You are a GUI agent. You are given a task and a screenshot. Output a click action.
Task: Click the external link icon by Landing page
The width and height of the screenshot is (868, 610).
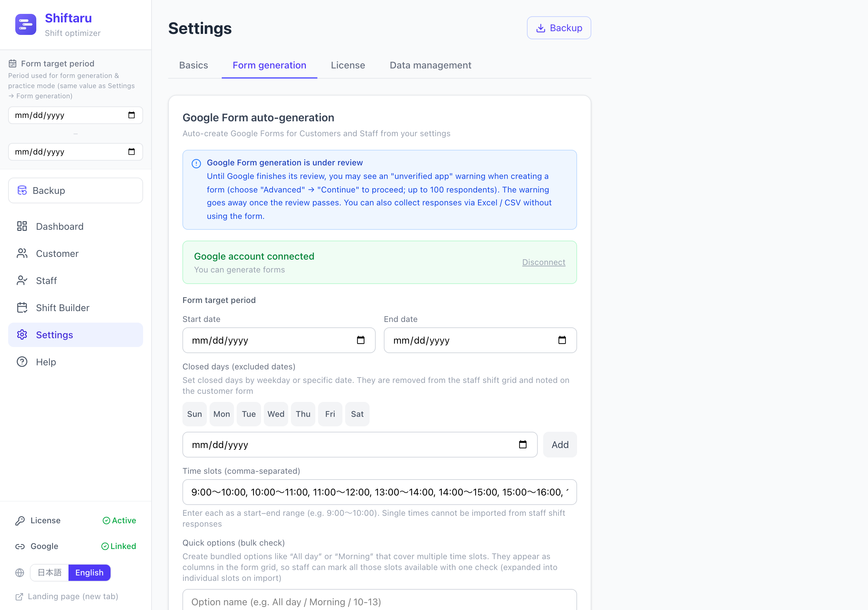click(x=19, y=597)
